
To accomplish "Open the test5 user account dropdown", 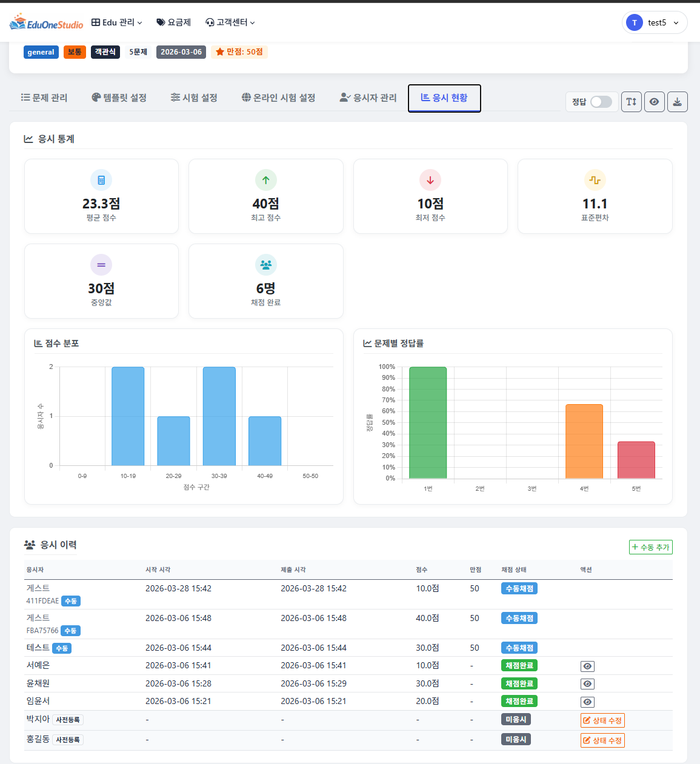I will coord(655,22).
